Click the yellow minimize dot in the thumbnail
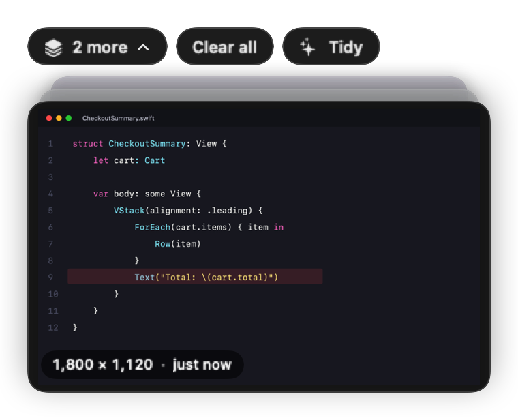This screenshot has width=518, height=420. click(x=59, y=118)
